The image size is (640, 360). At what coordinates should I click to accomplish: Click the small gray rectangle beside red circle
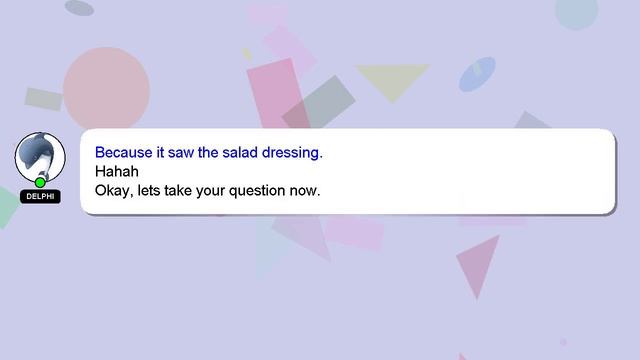[x=44, y=99]
